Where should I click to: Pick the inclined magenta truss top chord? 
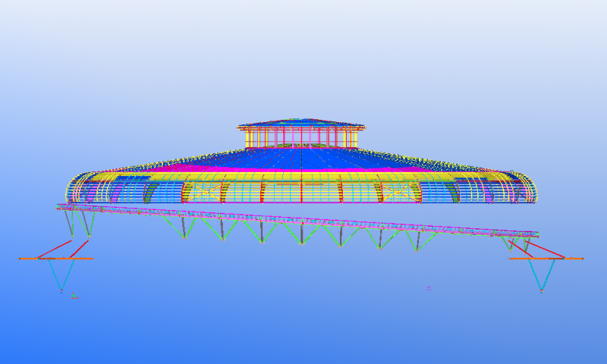tap(303, 219)
